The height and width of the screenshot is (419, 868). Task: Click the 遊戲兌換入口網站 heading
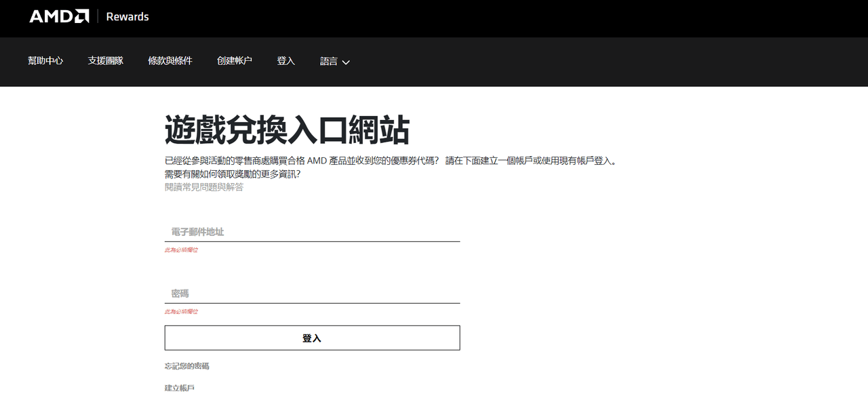287,130
